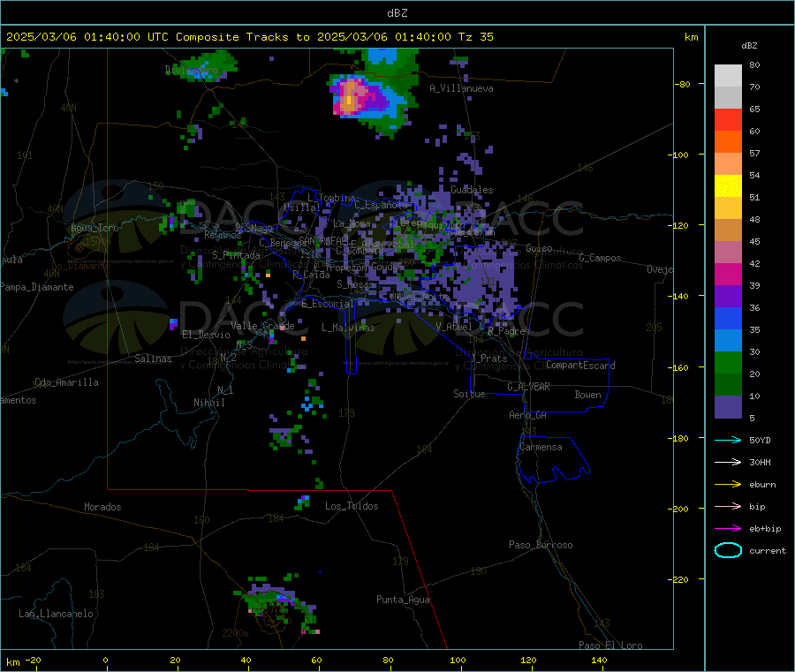Click the Valle_Grande map label
The height and width of the screenshot is (672, 795).
(262, 326)
